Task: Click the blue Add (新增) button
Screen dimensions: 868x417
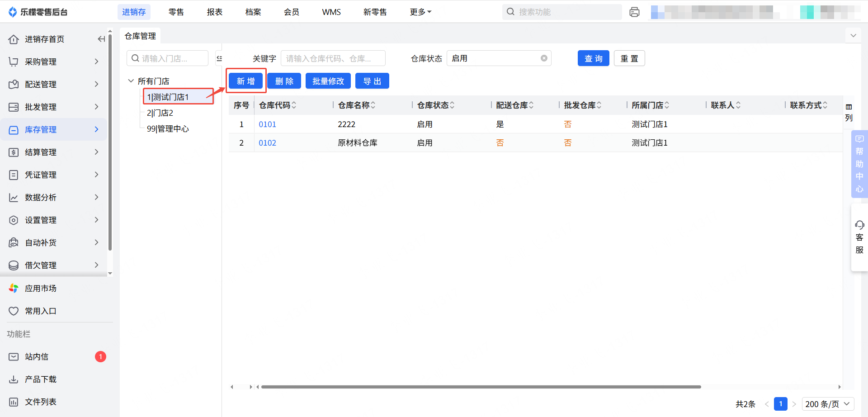Action: [245, 81]
